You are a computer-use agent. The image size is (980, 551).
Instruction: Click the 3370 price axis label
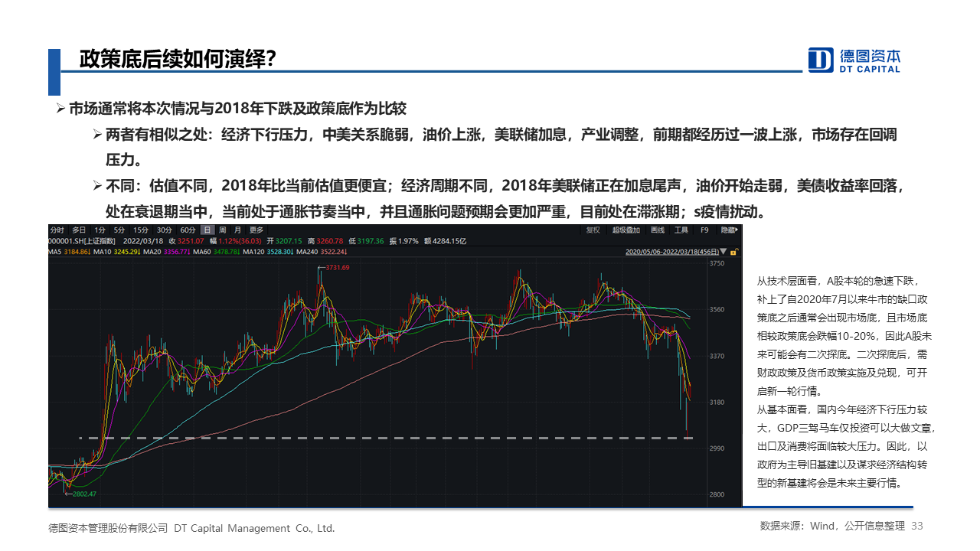point(717,357)
